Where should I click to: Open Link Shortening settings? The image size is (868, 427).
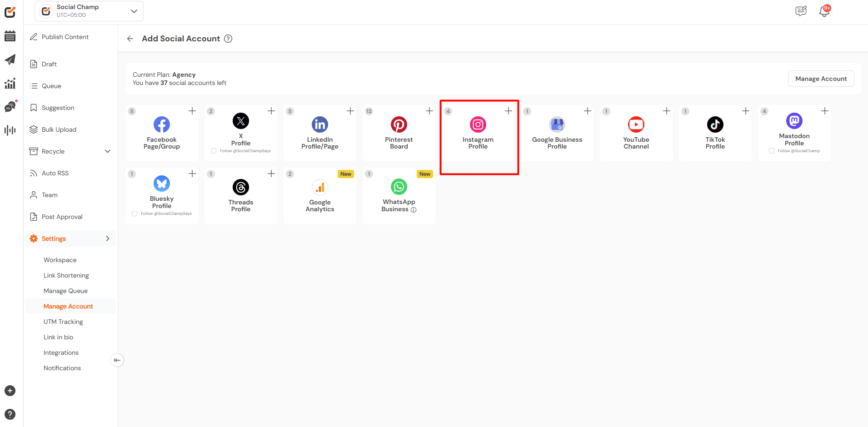pyautogui.click(x=66, y=275)
